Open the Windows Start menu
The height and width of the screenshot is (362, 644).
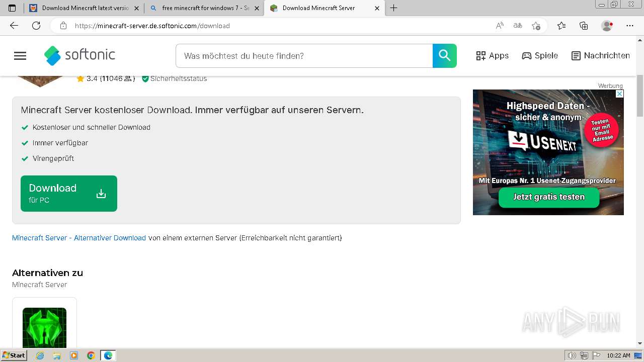14,355
